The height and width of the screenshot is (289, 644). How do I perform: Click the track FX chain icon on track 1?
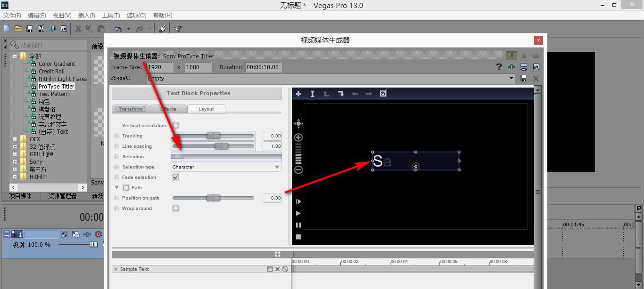pos(87,234)
